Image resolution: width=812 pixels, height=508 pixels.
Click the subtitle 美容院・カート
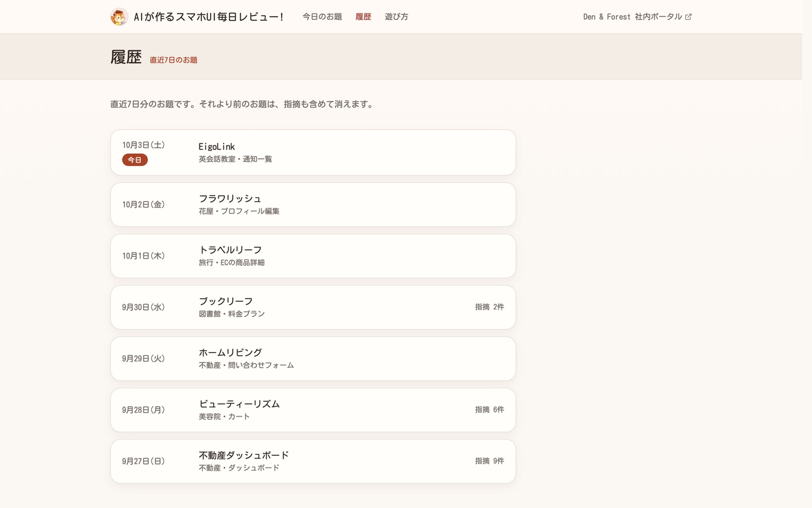(x=224, y=417)
